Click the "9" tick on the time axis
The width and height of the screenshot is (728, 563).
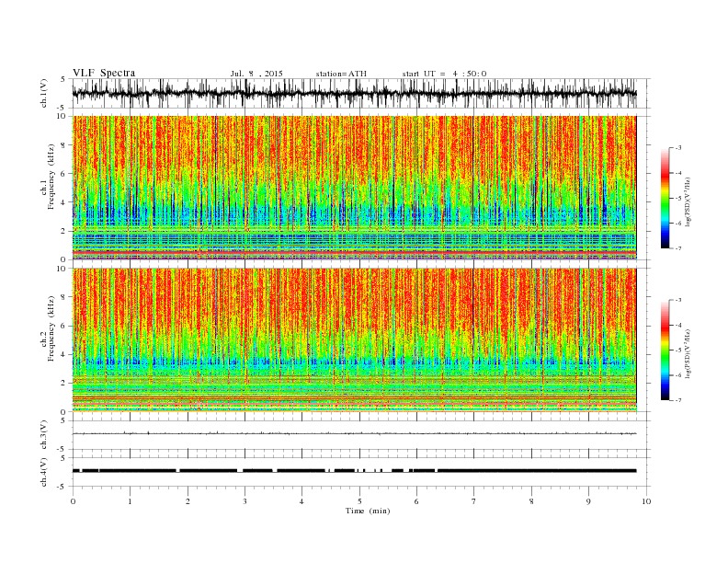coord(588,501)
